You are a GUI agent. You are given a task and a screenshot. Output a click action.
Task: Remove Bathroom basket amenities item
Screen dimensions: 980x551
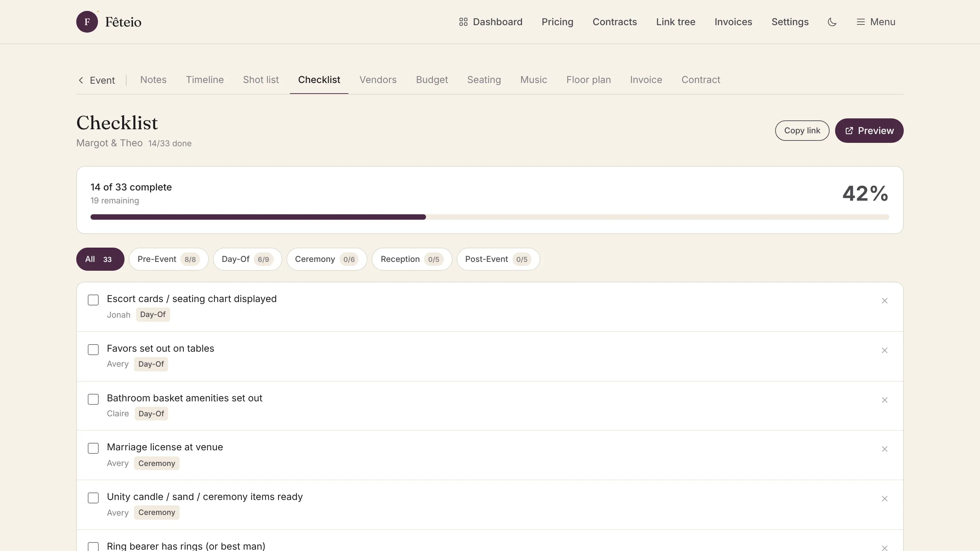point(884,400)
